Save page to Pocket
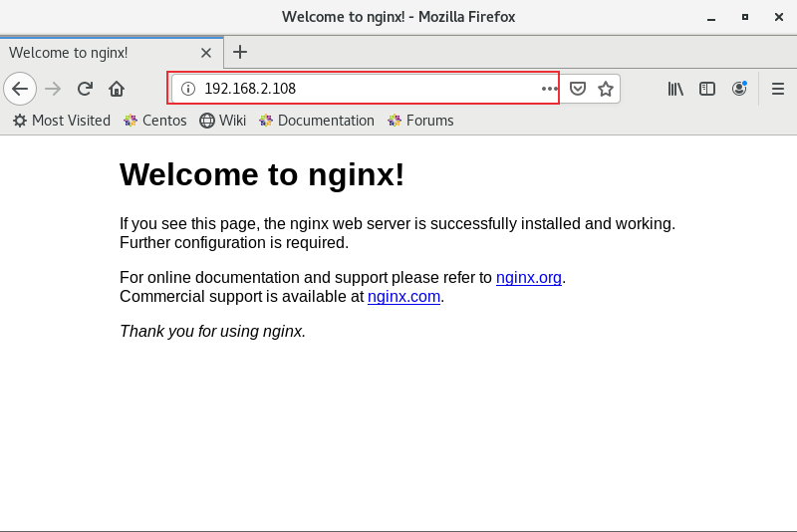The width and height of the screenshot is (797, 532). pyautogui.click(x=578, y=89)
